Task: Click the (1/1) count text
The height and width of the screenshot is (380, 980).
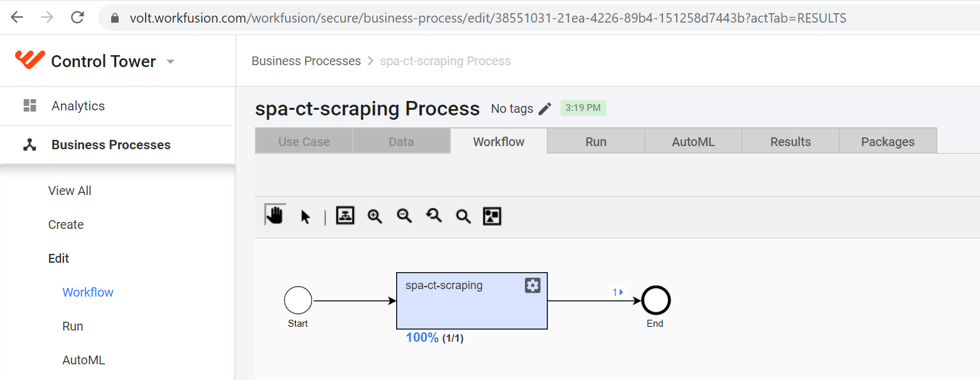Action: pyautogui.click(x=453, y=339)
